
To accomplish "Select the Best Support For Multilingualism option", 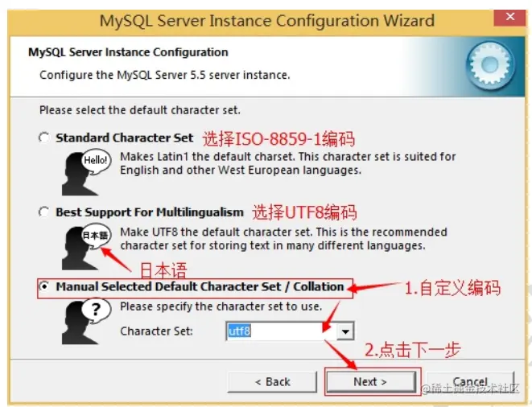I will pyautogui.click(x=43, y=212).
